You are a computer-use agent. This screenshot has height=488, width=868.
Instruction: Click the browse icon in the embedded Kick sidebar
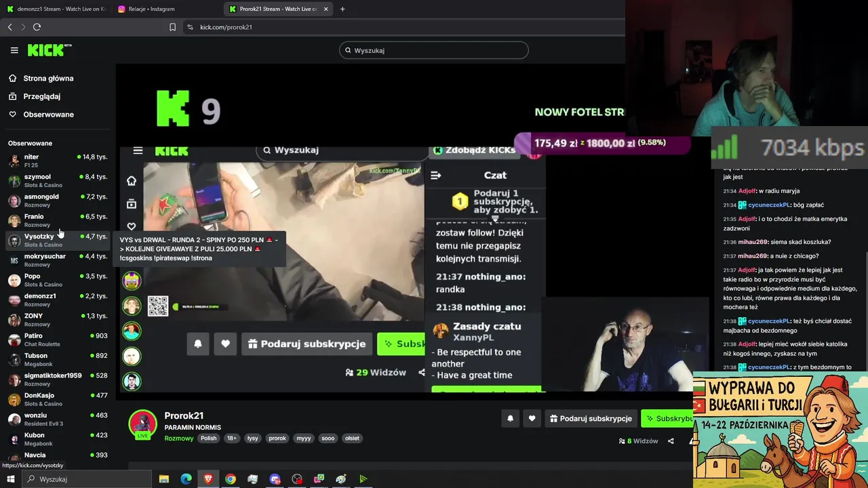(132, 204)
